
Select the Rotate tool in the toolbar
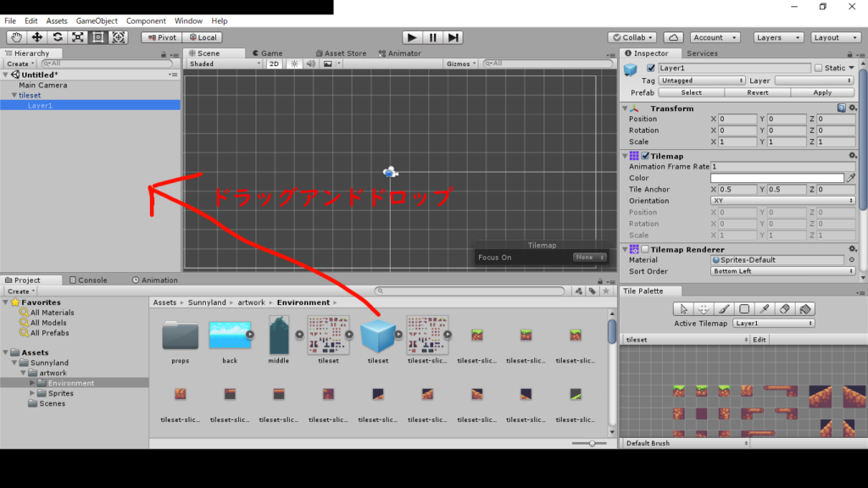(x=58, y=37)
